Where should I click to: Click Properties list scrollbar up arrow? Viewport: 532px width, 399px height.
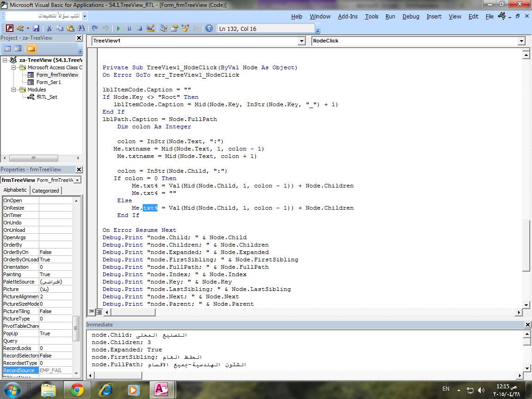point(76,201)
